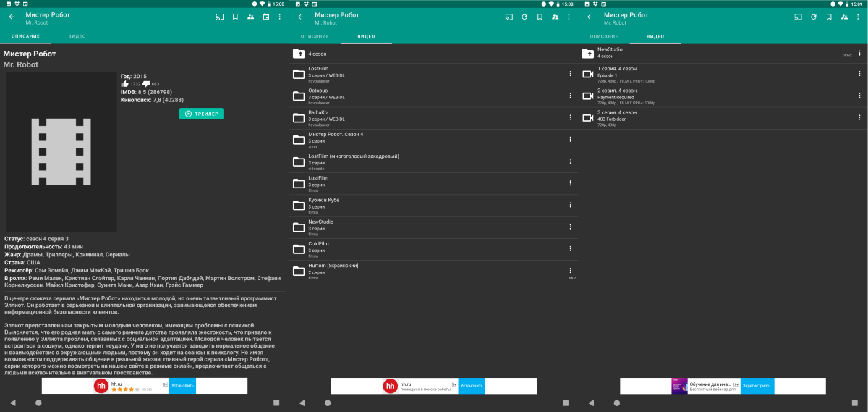The image size is (868, 412).
Task: Open the three-dot menu for Кубик в Кубе
Action: click(x=570, y=204)
